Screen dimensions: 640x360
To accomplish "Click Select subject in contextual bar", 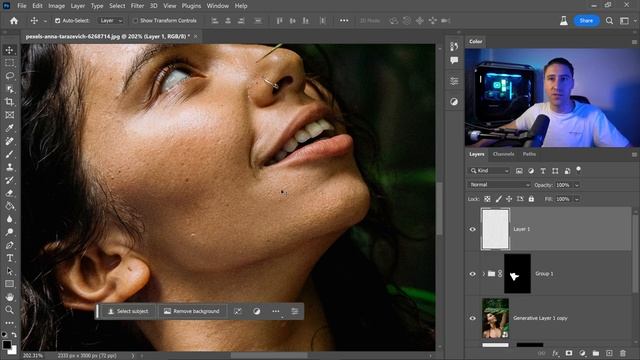I will pyautogui.click(x=128, y=311).
